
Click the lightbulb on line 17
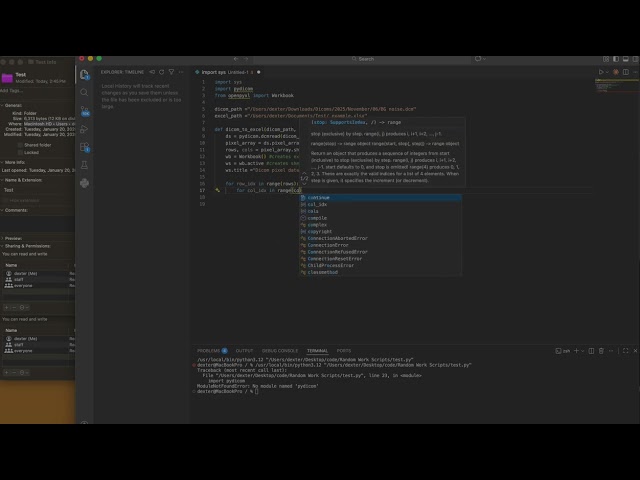tap(218, 190)
